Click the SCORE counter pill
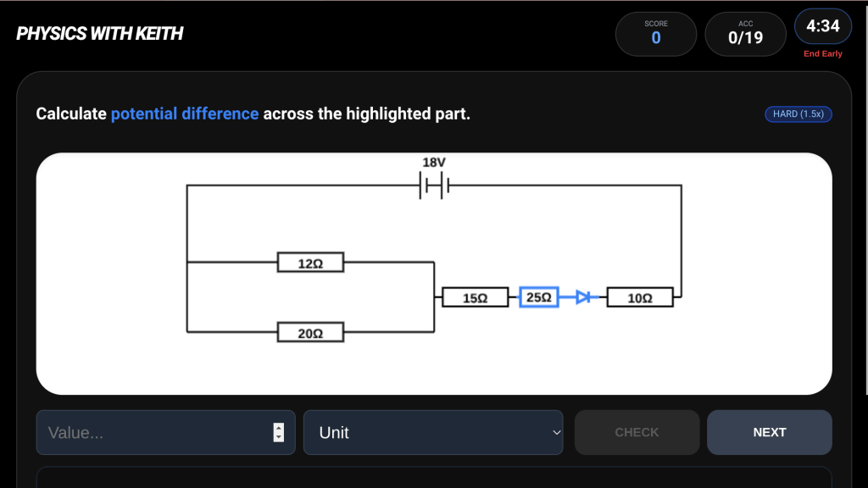The height and width of the screenshot is (488, 868). [656, 34]
